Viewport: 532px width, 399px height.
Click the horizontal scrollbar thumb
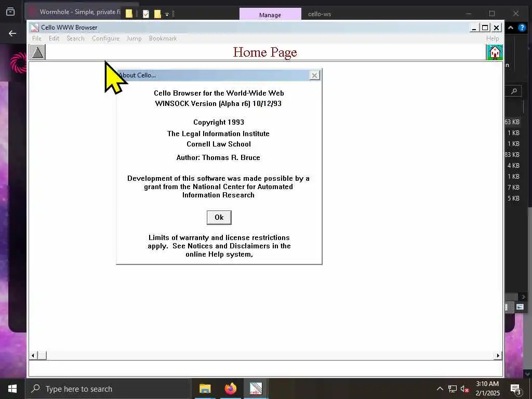[42, 355]
